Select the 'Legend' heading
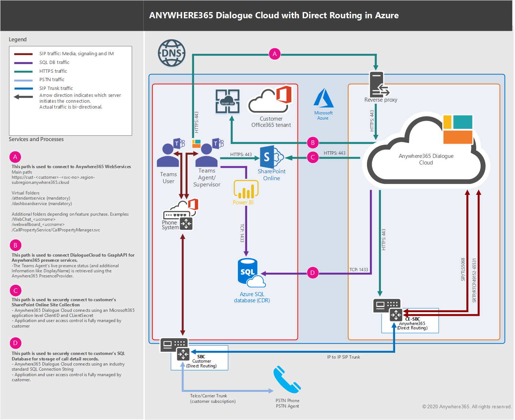This screenshot has width=515, height=420. (x=18, y=39)
